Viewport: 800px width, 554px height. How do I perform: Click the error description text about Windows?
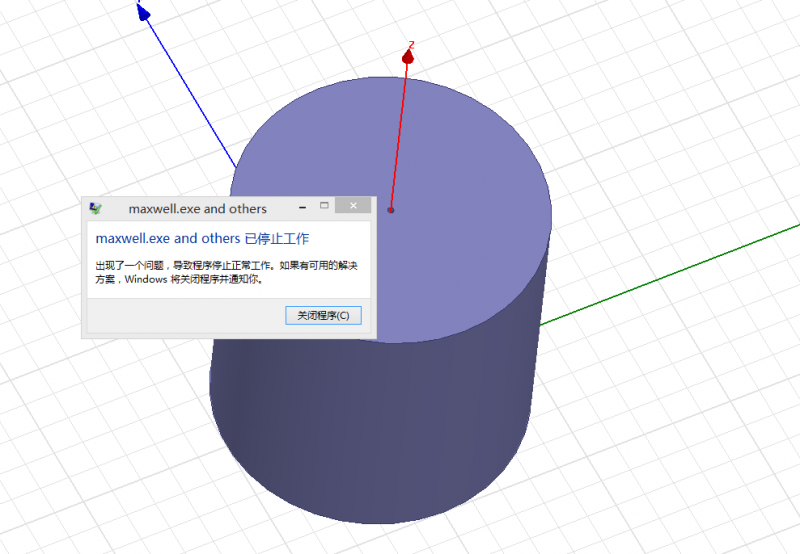pyautogui.click(x=227, y=272)
